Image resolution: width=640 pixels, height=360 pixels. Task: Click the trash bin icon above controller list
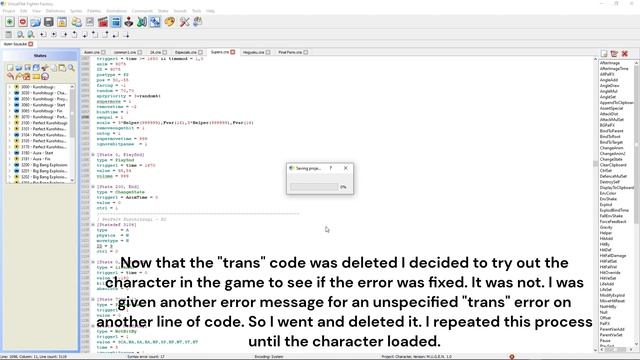click(x=614, y=53)
